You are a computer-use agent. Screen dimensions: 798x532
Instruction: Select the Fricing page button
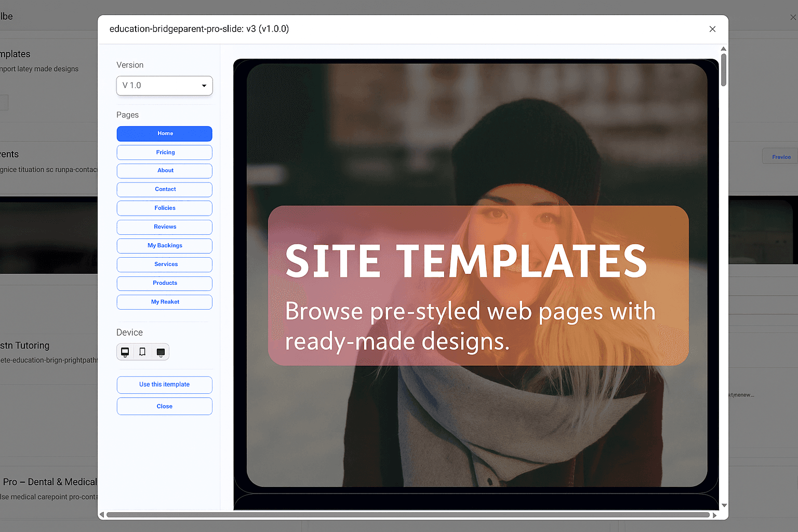coord(164,152)
